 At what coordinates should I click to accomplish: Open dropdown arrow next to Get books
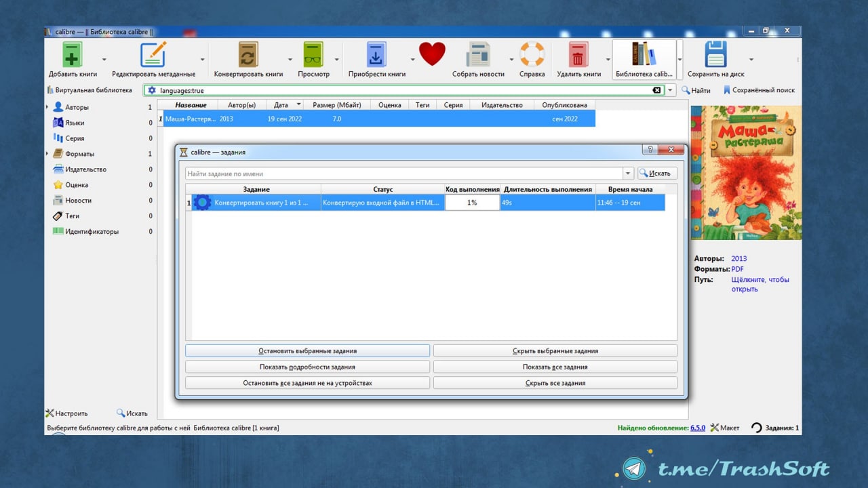coord(412,60)
